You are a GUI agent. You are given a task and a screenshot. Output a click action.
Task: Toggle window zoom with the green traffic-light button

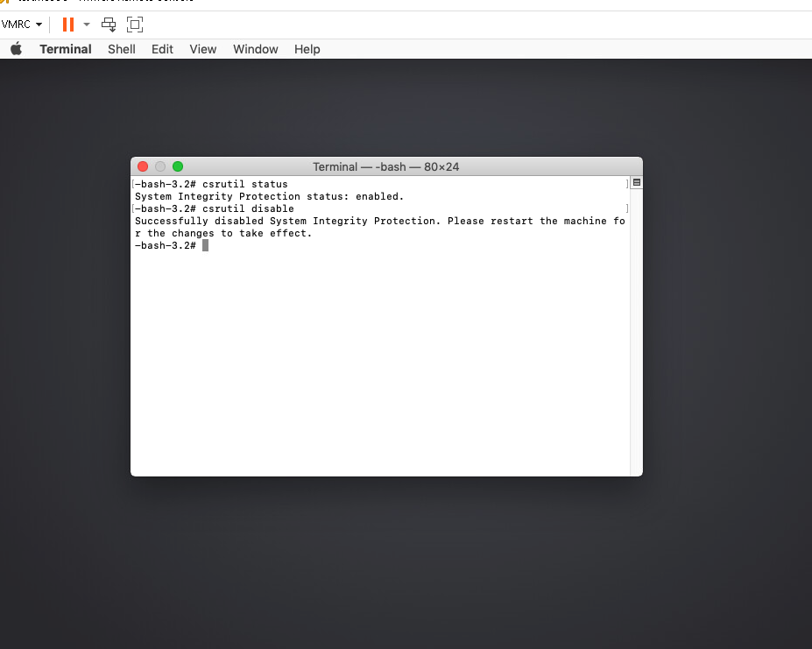pyautogui.click(x=178, y=166)
